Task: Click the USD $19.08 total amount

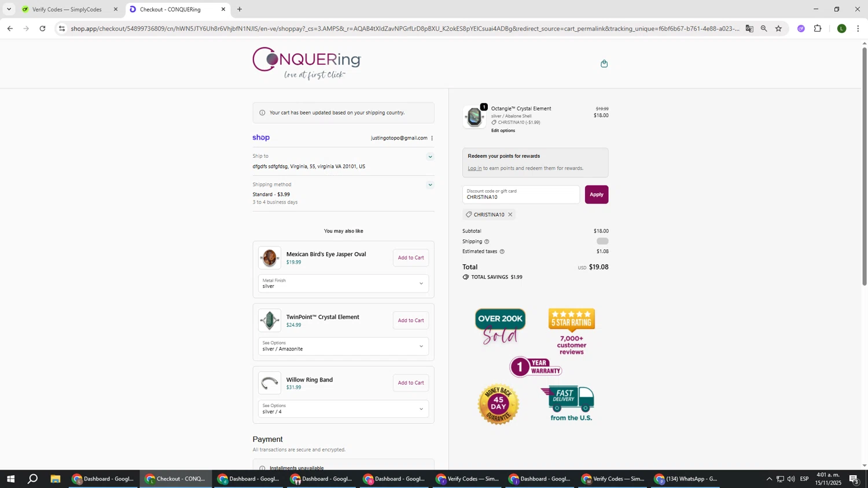Action: [593, 267]
